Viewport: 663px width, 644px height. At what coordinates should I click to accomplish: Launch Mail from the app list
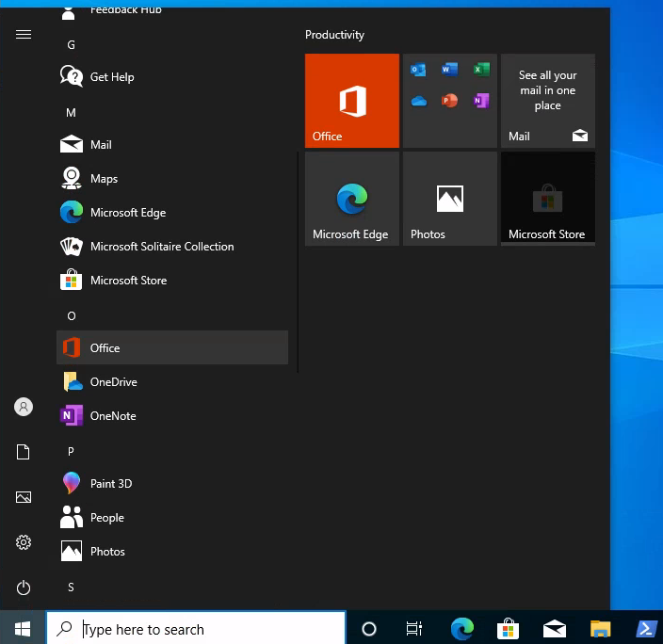[172, 145]
